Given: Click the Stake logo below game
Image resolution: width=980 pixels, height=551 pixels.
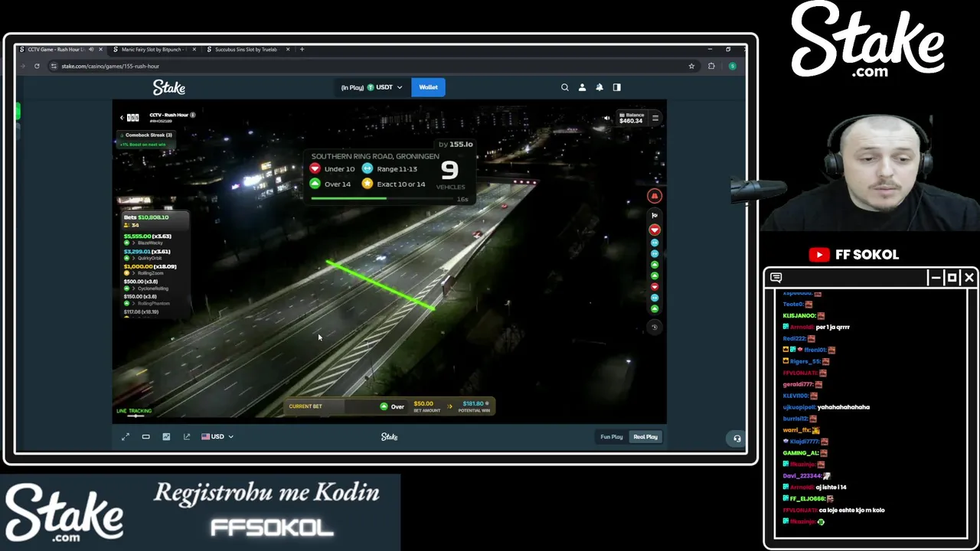Looking at the screenshot, I should (x=389, y=437).
